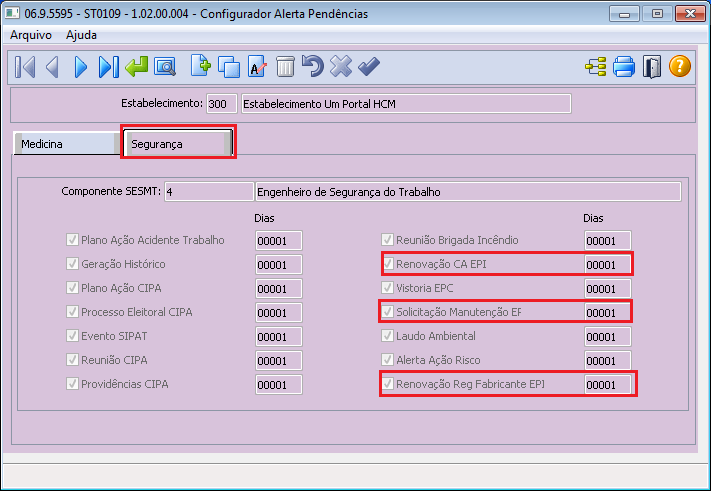Click Dias field for Reunião Brigada Incêndio
Viewport: 711px width, 497px height.
[x=607, y=241]
